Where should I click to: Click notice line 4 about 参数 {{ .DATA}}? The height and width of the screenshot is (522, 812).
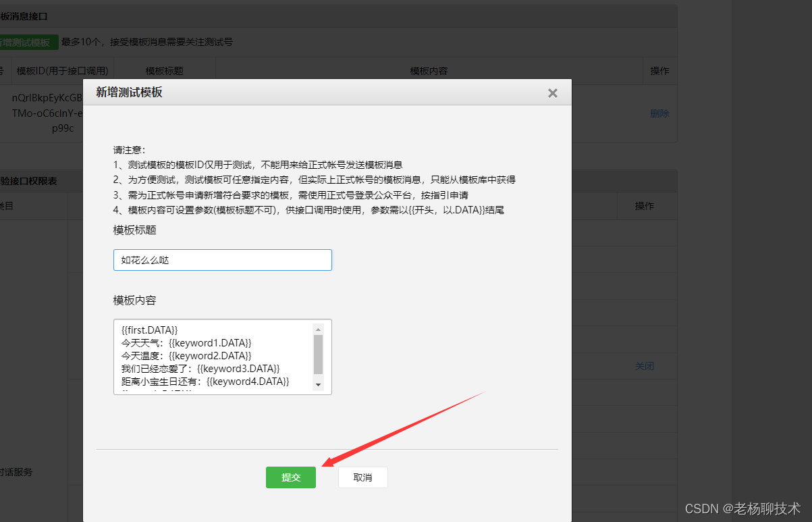pyautogui.click(x=309, y=210)
